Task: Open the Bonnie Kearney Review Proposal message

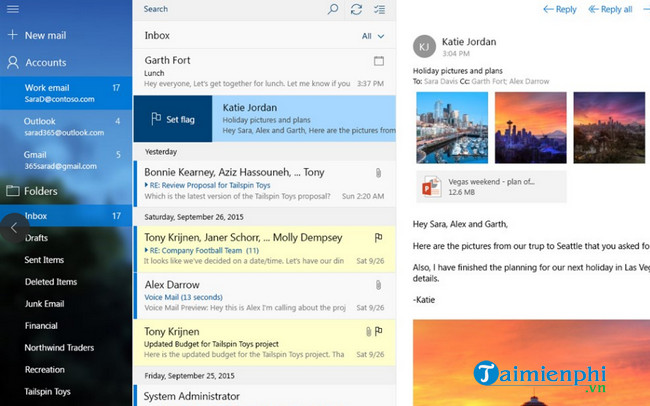Action: (x=264, y=184)
